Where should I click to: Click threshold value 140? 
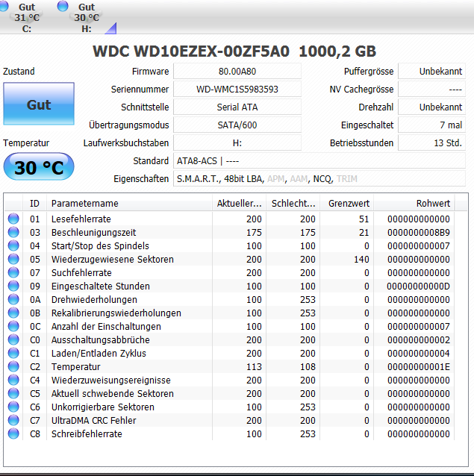(361, 259)
